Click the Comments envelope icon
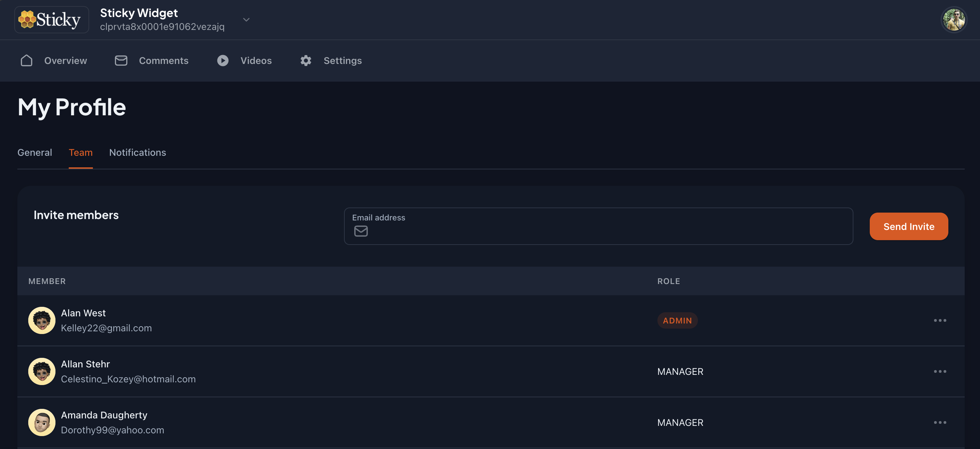 pos(121,61)
